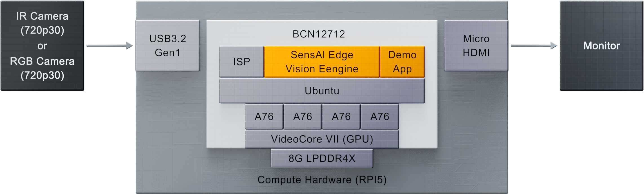
Task: Select the second A76 core from left
Action: pyautogui.click(x=303, y=117)
